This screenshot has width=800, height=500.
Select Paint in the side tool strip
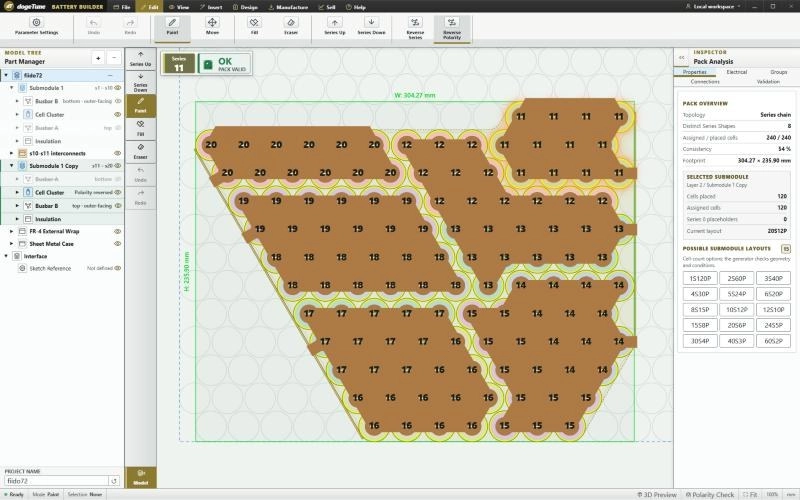[x=141, y=106]
